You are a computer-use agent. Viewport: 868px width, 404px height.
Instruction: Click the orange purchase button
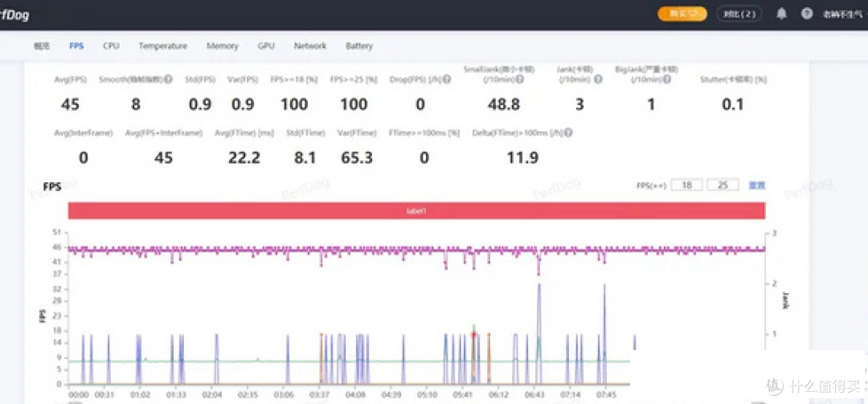click(682, 14)
